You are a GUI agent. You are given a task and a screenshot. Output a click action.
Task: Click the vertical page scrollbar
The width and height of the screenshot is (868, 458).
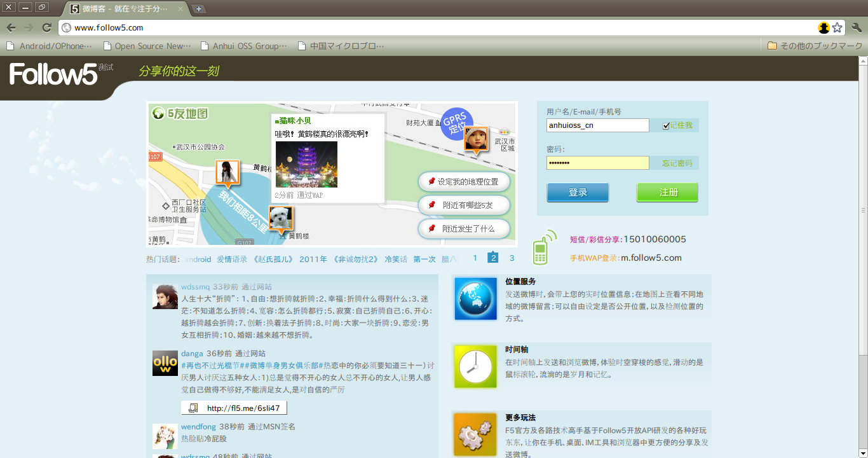pos(863,210)
